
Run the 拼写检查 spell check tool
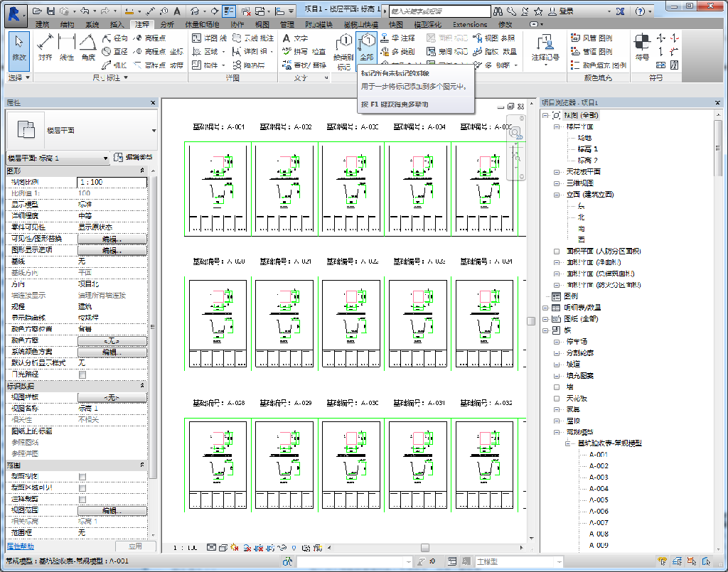tap(304, 51)
